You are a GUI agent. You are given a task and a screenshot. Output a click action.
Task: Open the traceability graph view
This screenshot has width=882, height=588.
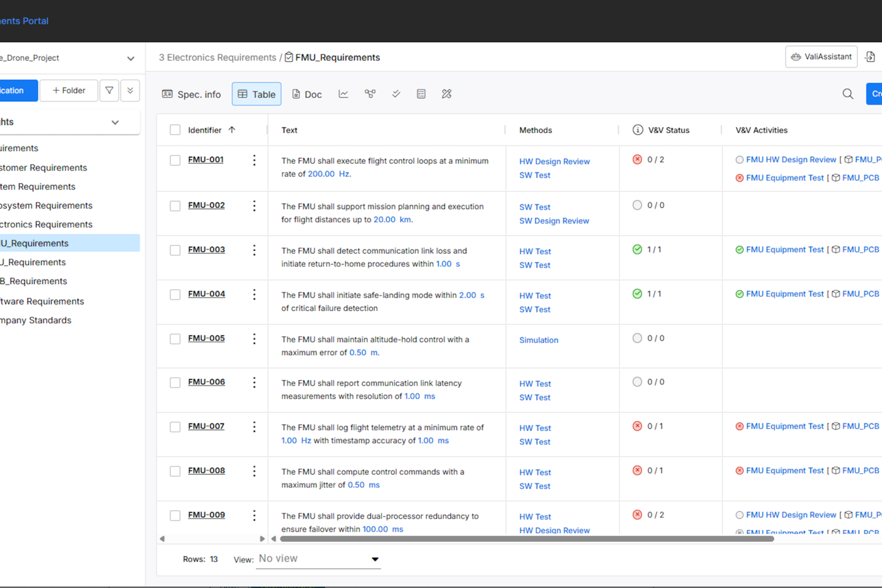click(369, 94)
